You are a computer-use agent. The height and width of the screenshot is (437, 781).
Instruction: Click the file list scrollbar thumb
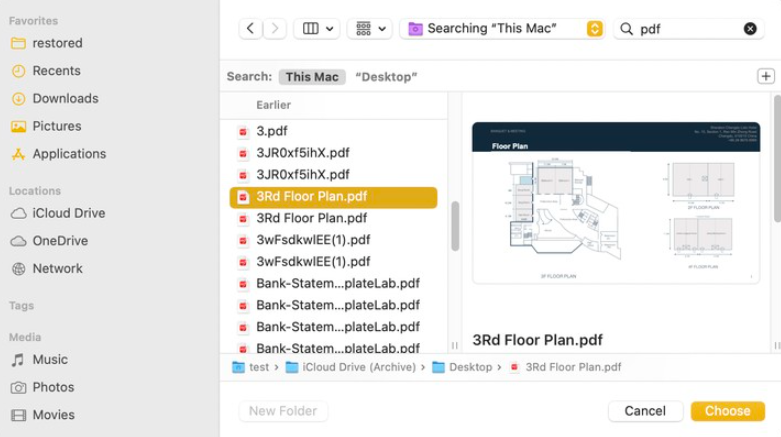(455, 226)
